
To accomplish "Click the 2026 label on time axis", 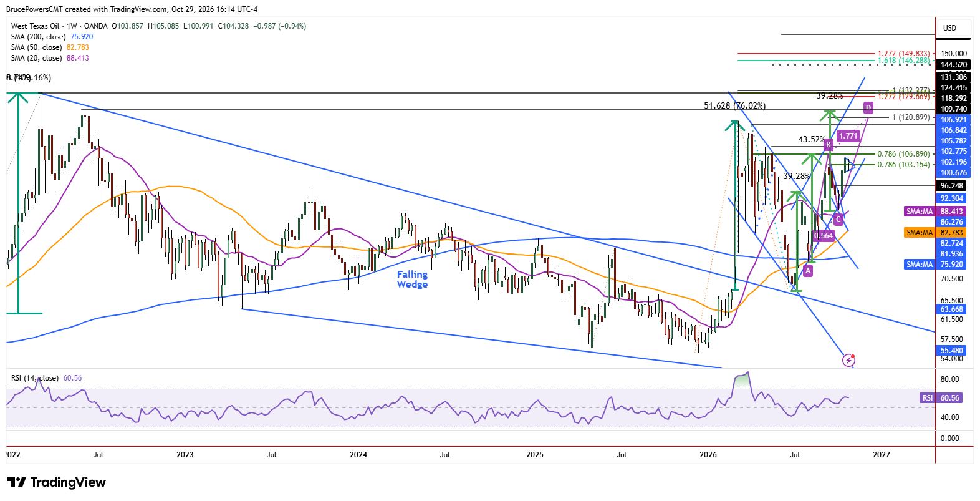I will point(708,455).
